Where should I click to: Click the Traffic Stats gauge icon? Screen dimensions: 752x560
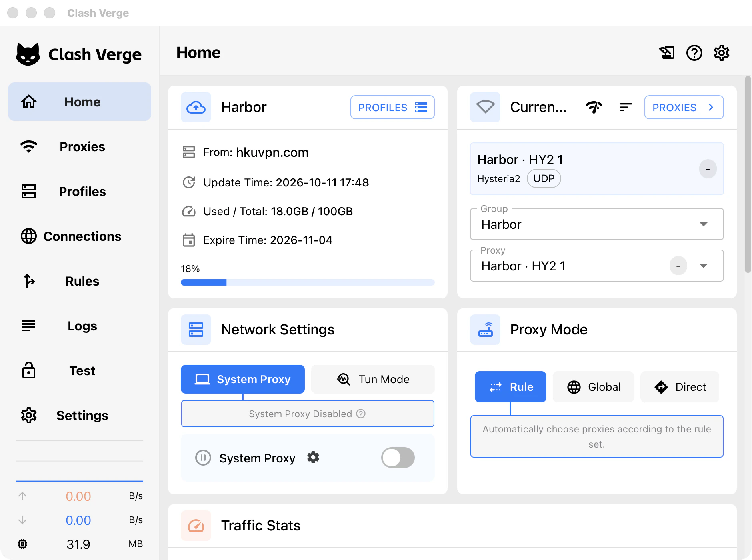(x=196, y=526)
